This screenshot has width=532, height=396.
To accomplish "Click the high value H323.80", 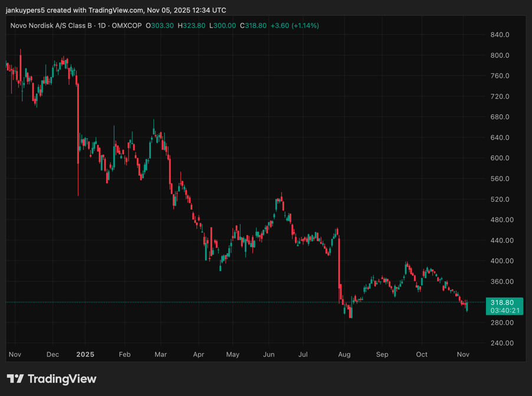I will coord(191,26).
